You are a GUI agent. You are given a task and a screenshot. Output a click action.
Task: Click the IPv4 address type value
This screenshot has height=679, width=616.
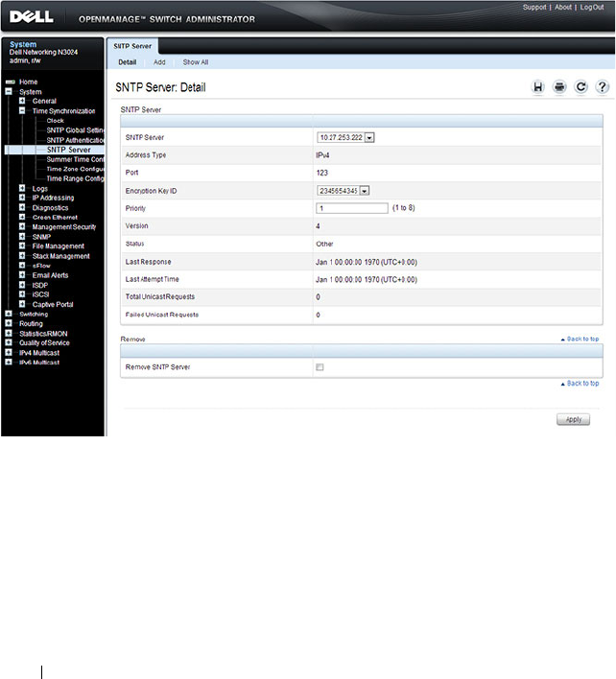pos(322,155)
